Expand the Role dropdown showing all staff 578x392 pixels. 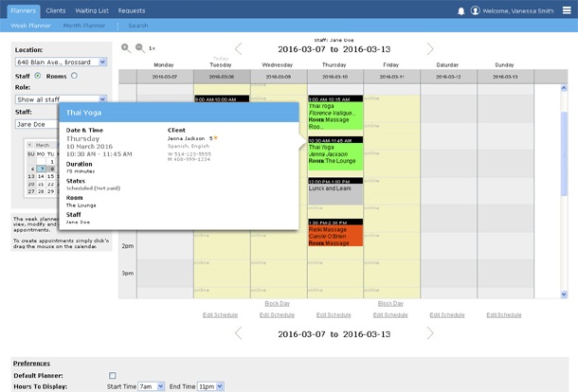[x=61, y=98]
